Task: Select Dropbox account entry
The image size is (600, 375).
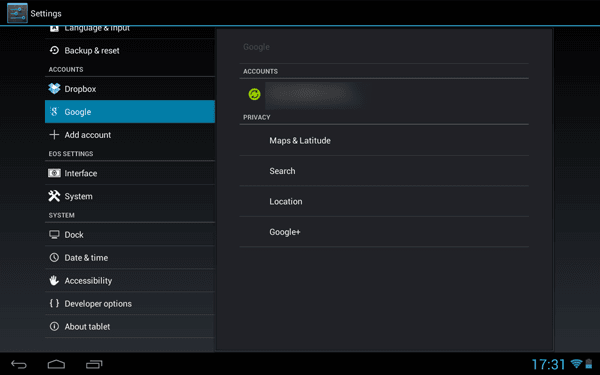Action: point(130,88)
